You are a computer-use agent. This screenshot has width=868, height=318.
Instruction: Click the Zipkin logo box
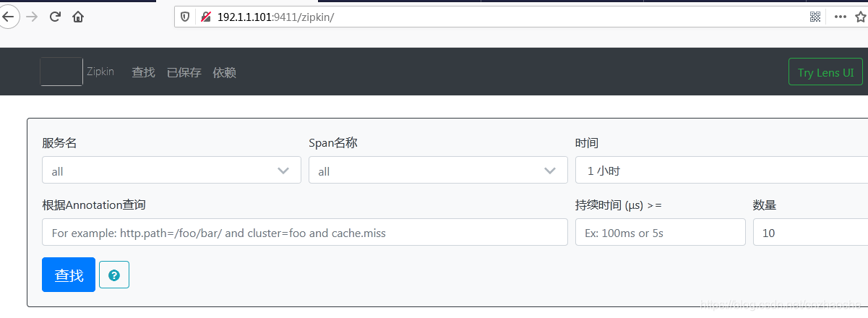61,72
